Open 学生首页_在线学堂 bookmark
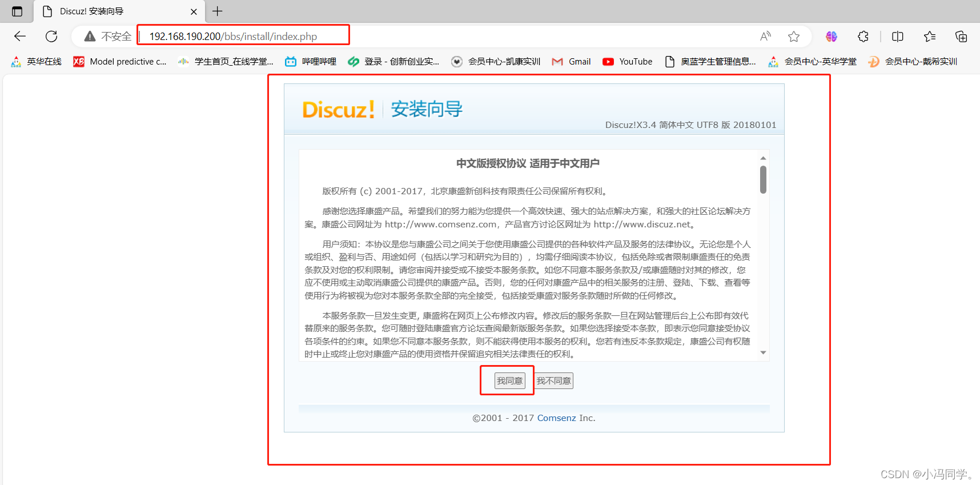Image resolution: width=980 pixels, height=485 pixels. point(226,62)
